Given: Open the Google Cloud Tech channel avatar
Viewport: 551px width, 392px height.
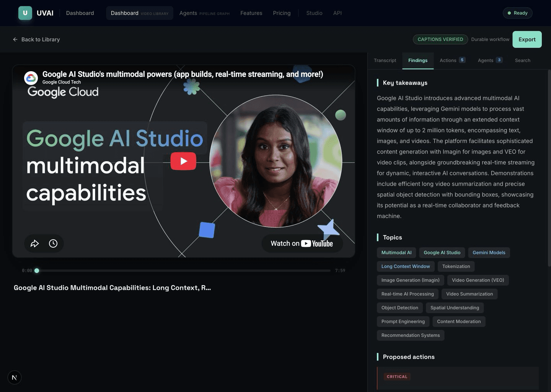Looking at the screenshot, I should tap(31, 78).
